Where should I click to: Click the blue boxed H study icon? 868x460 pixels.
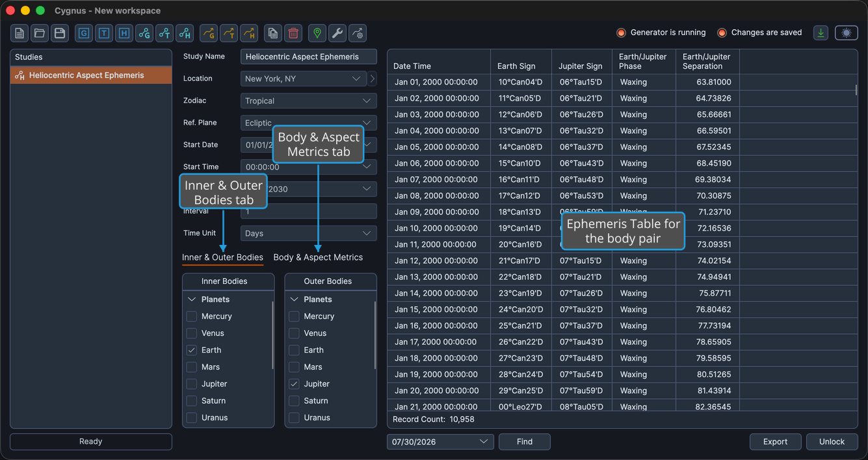tap(124, 33)
